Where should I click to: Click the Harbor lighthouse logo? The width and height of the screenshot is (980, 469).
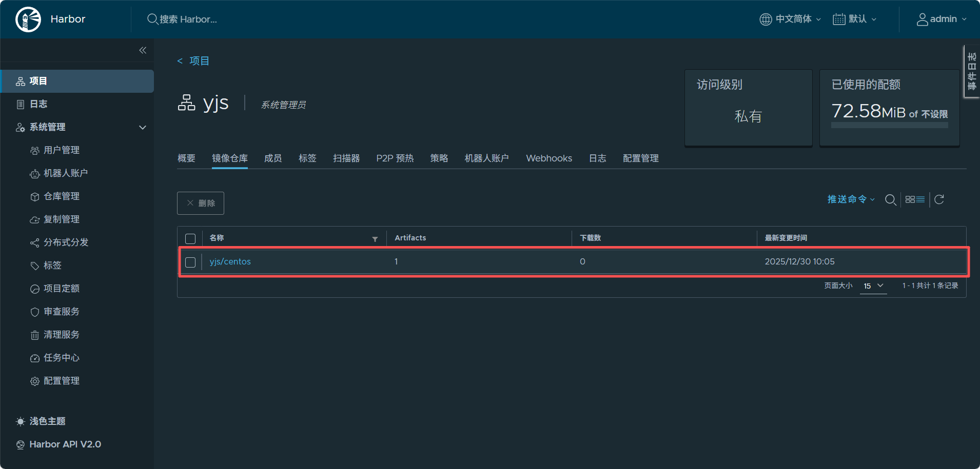point(28,19)
